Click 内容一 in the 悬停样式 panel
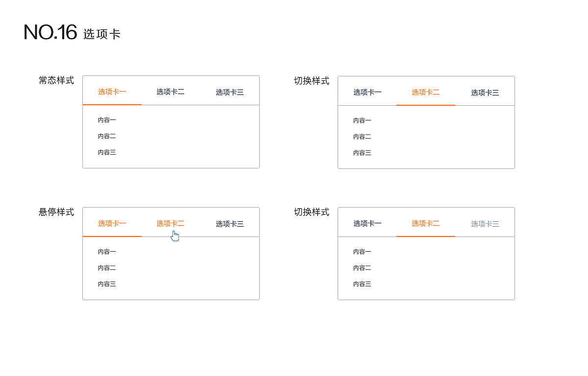 click(x=106, y=252)
